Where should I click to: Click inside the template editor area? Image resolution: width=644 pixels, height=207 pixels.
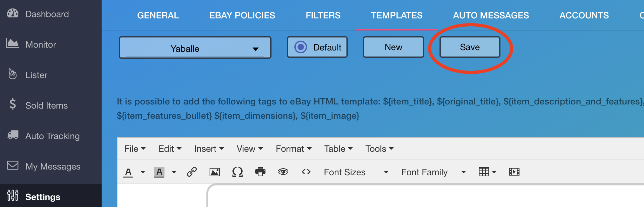(x=381, y=196)
